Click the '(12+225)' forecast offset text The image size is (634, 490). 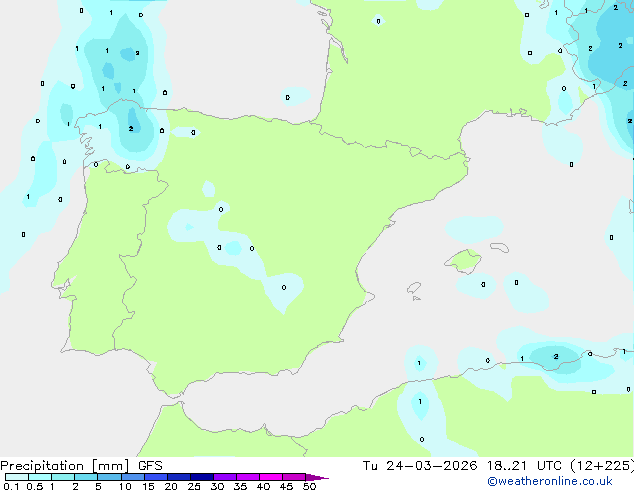pos(602,466)
